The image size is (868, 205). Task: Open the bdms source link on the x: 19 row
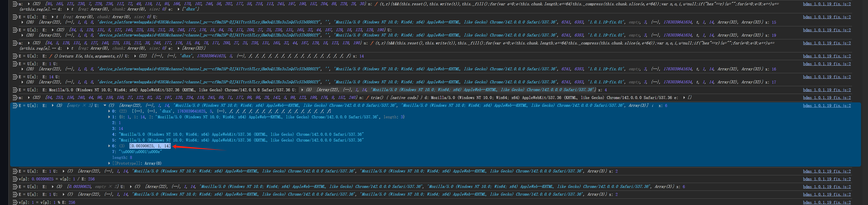click(x=827, y=30)
